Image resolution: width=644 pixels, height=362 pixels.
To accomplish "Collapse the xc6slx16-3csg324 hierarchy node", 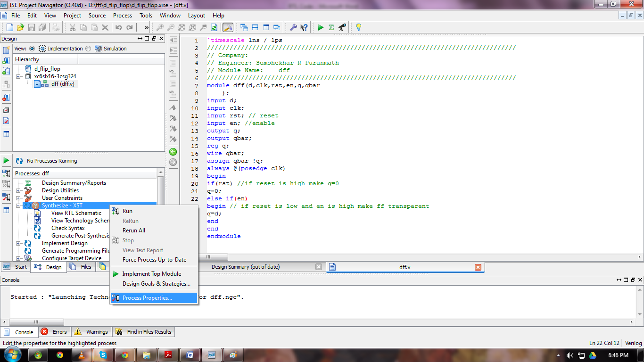I will pos(18,76).
